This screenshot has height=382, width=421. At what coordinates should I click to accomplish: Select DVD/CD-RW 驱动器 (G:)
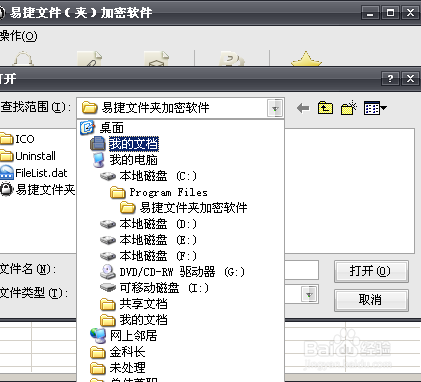point(173,272)
